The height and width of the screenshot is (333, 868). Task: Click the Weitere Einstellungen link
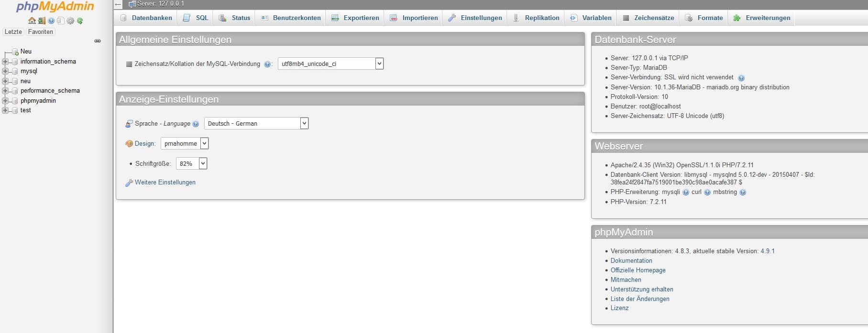click(165, 183)
